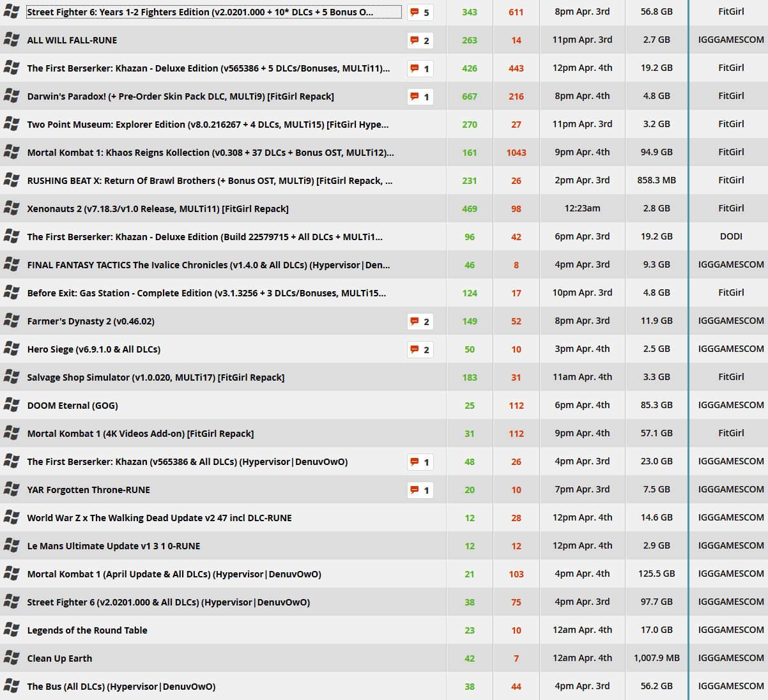Screen dimensions: 768x700
Task: Click size 858.3 MB on RUSHING BEAT X row
Action: pyautogui.click(x=656, y=180)
